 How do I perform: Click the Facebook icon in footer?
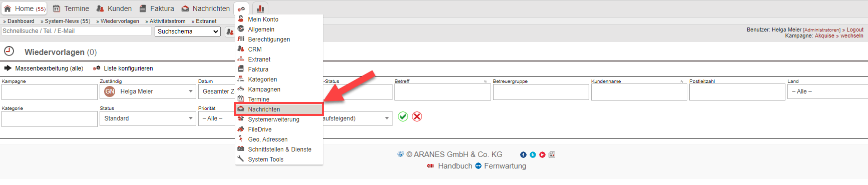point(523,155)
